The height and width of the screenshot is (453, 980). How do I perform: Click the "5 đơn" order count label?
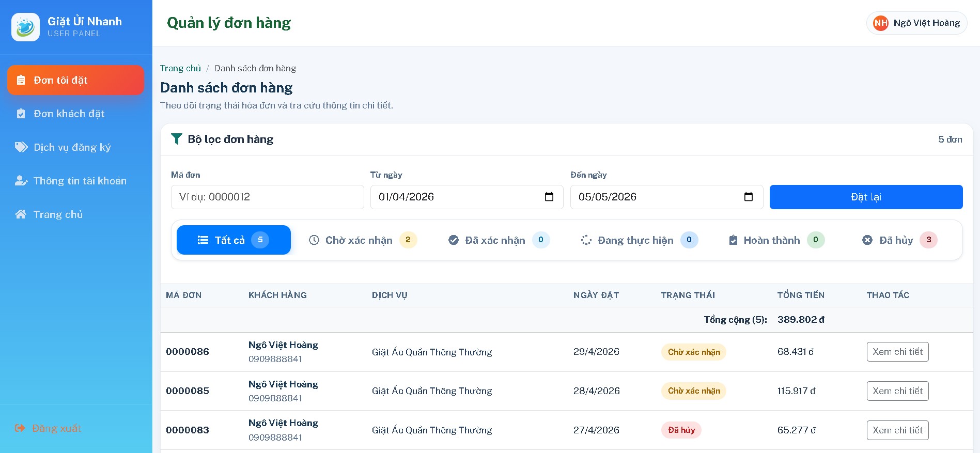tap(950, 139)
